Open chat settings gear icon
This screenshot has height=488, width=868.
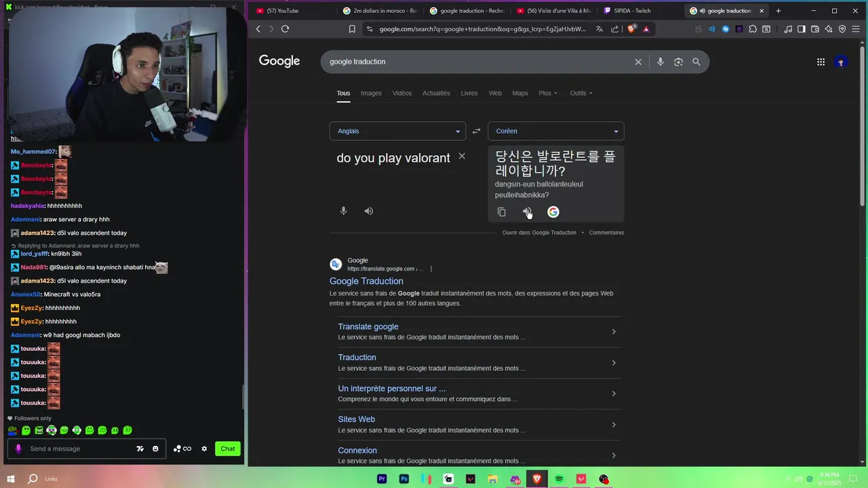point(204,449)
